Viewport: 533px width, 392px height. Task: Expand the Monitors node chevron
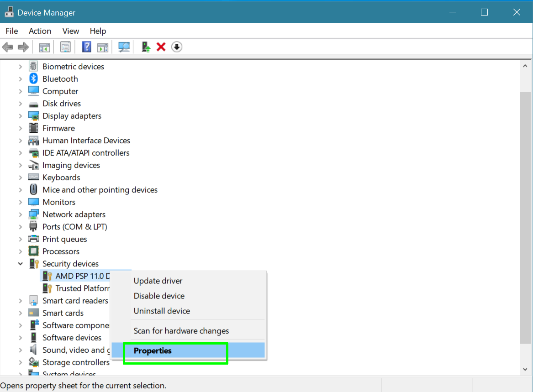coord(21,202)
